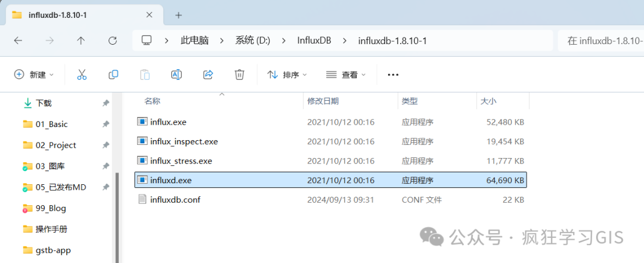Screen dimensions: 644x263
Task: Click the influx_stress.exe file icon
Action: coord(142,160)
